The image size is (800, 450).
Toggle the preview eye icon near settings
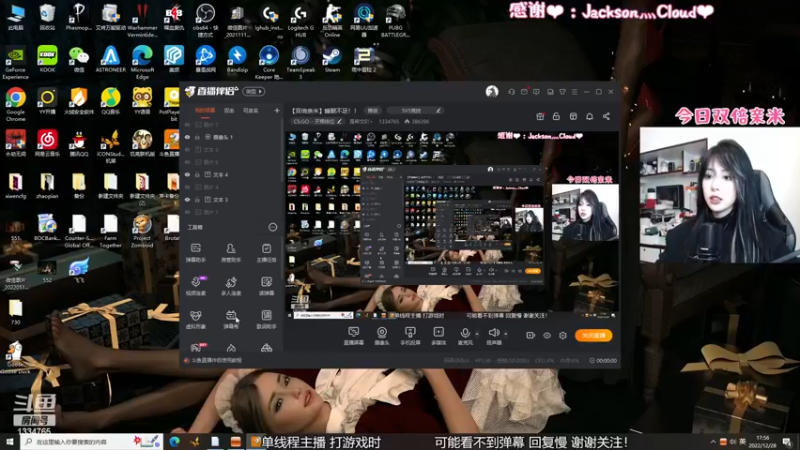[547, 335]
